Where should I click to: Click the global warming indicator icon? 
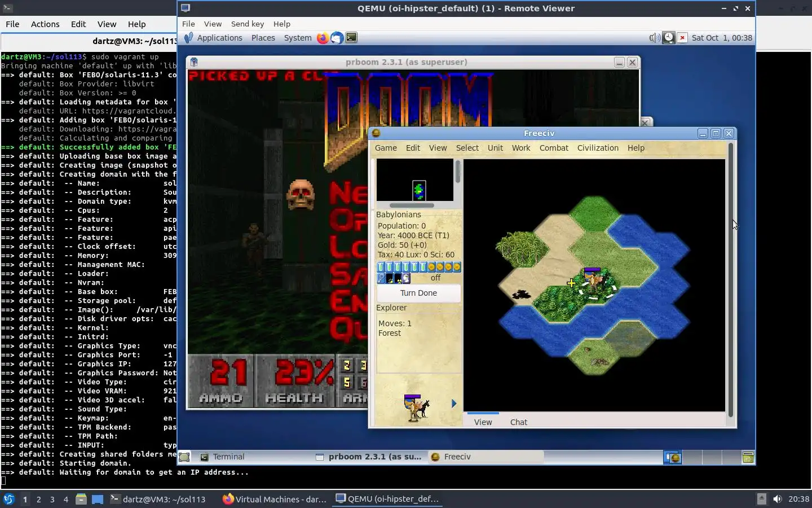[389, 278]
